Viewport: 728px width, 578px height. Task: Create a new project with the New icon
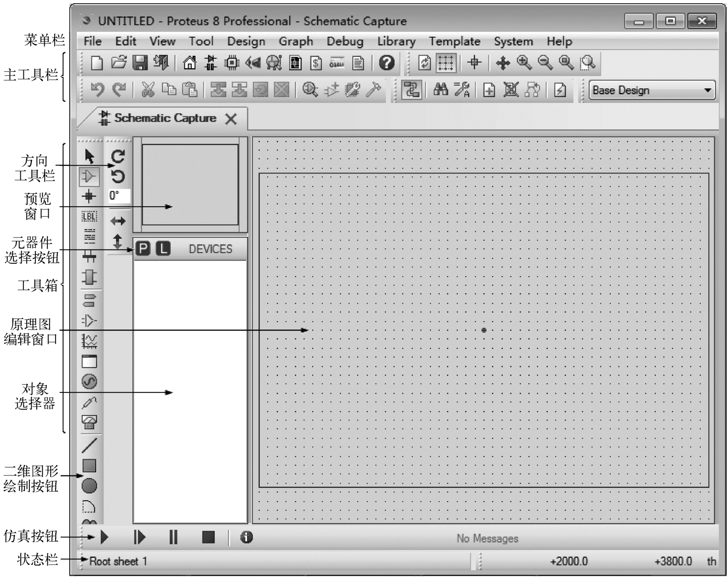(x=97, y=63)
